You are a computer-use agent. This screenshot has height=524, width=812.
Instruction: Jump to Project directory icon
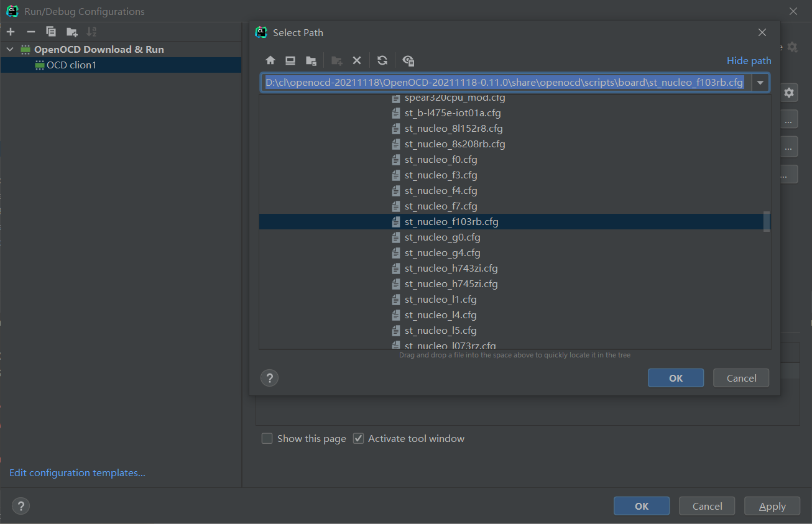pos(311,60)
